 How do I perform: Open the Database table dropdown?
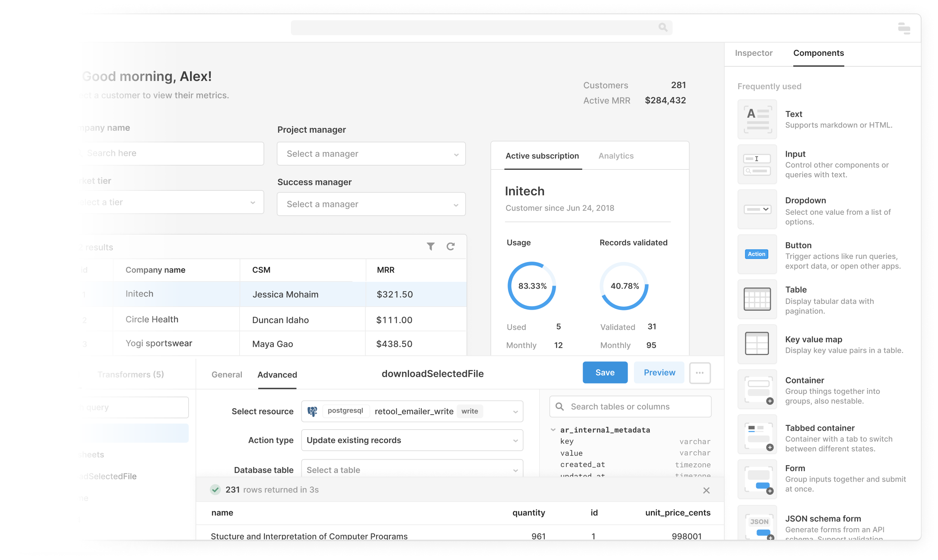click(412, 469)
